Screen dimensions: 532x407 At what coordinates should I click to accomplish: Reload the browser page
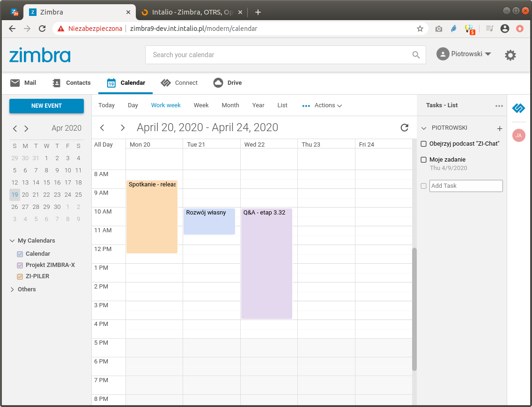pos(42,29)
